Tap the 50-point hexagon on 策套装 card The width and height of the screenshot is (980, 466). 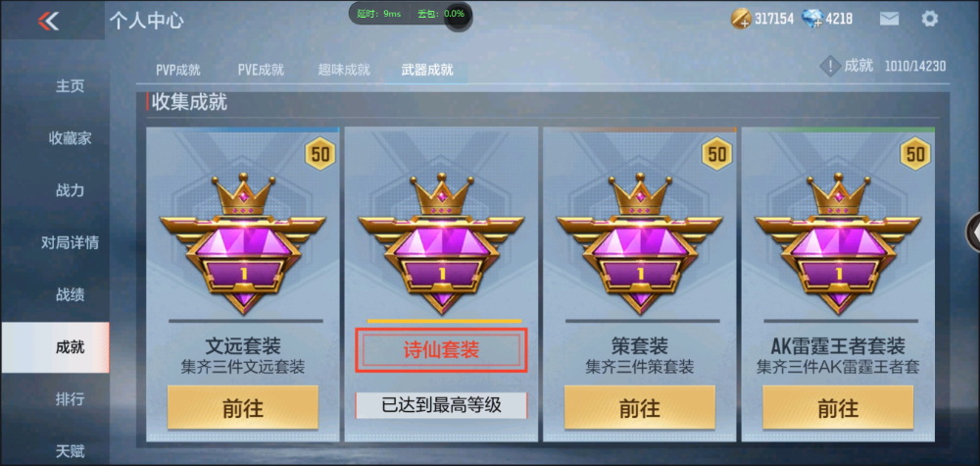coord(717,153)
